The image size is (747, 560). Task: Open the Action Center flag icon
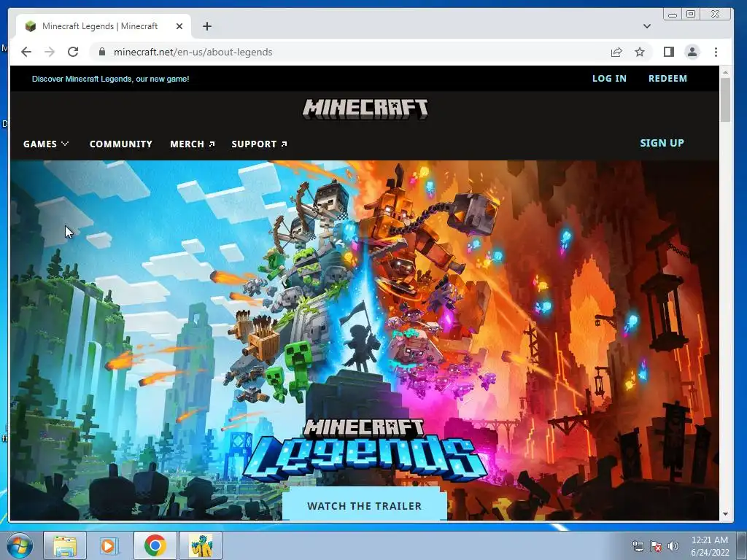click(x=656, y=546)
